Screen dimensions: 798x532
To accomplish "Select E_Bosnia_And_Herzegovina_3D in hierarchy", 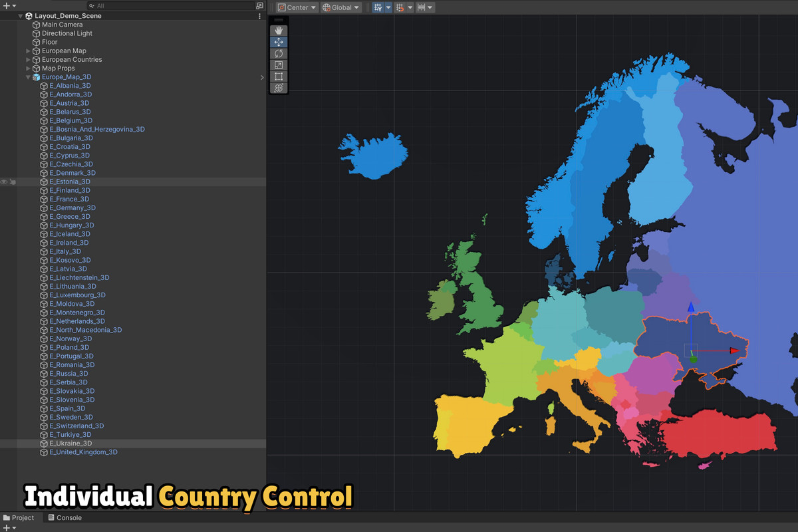I will click(x=97, y=129).
